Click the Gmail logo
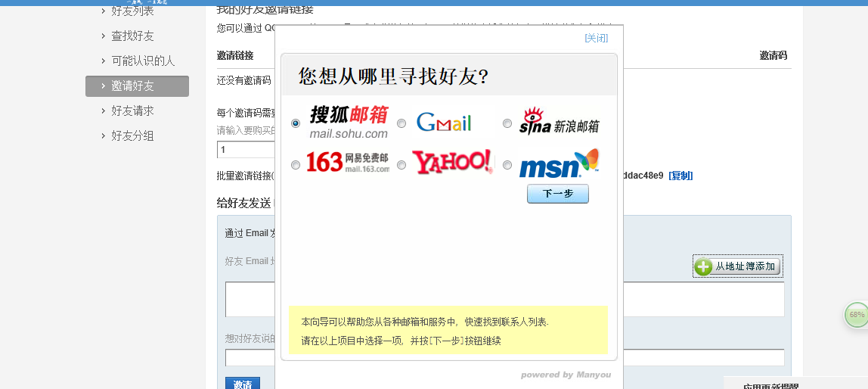The width and height of the screenshot is (868, 389). [x=444, y=122]
